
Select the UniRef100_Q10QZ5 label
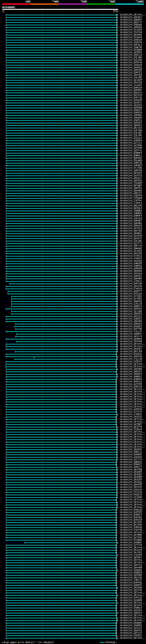[x=131, y=80]
